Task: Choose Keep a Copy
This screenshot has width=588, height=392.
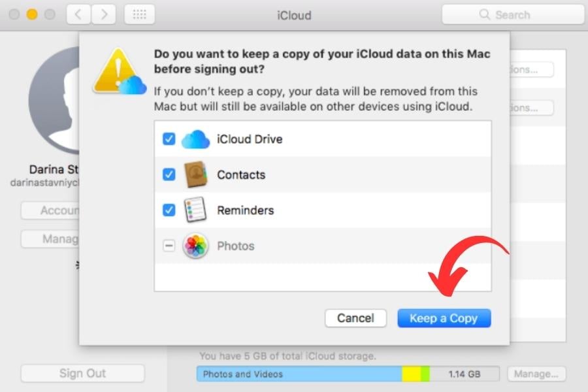Action: click(444, 318)
